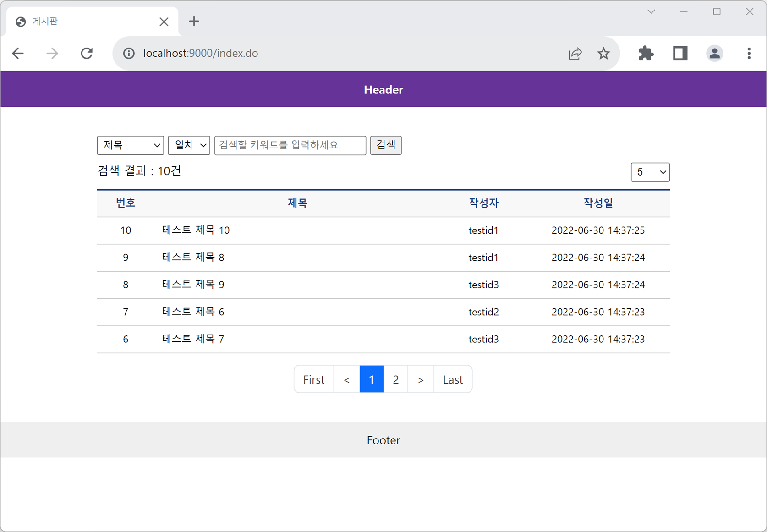Click the 제목 column header
Viewport: 767px width, 532px height.
(297, 203)
